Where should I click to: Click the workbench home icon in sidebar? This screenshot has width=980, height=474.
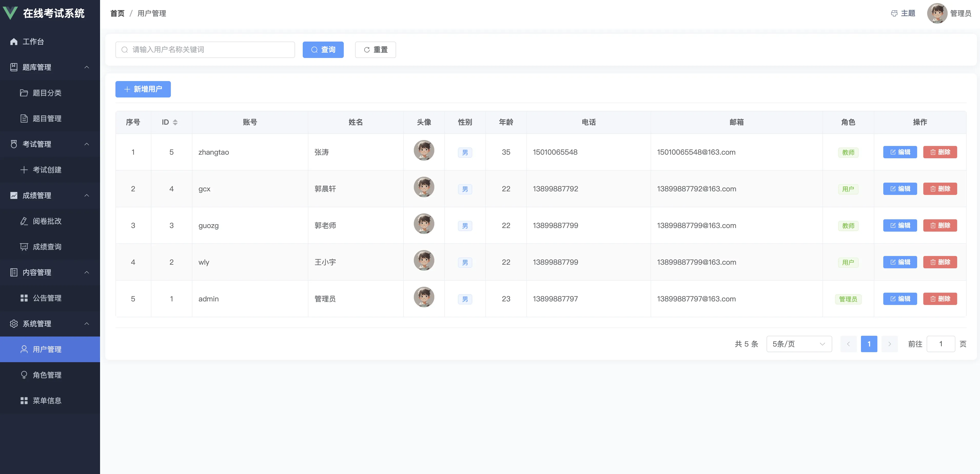click(14, 42)
